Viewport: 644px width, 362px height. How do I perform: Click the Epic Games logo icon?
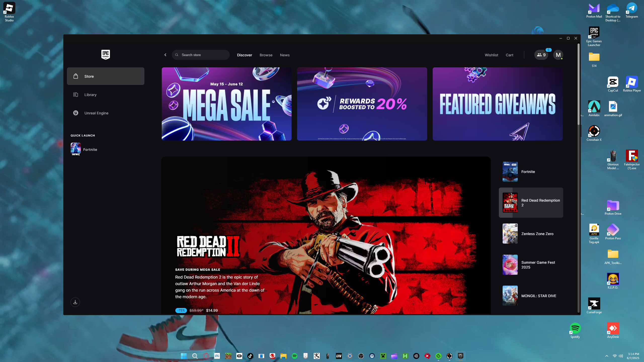point(105,55)
